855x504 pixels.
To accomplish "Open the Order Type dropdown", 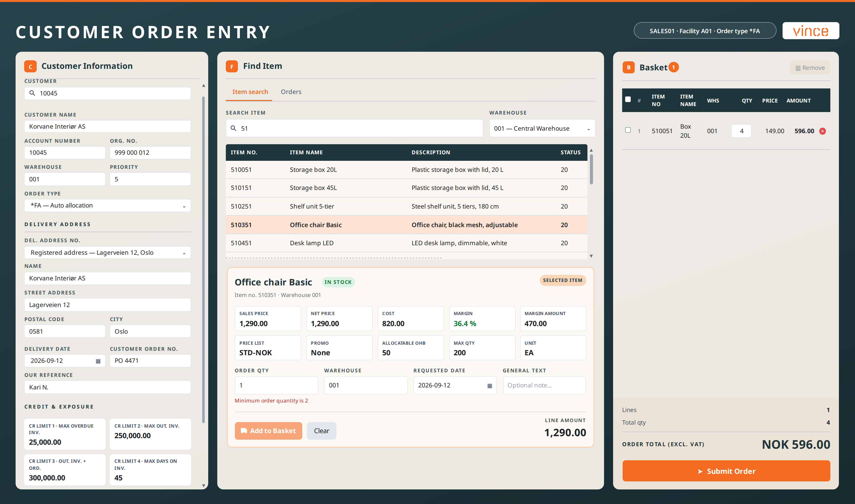I will click(107, 206).
